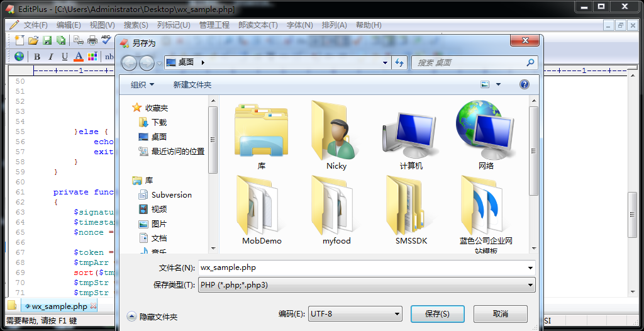The width and height of the screenshot is (644, 331).
Task: Open the 列标记(U) menu
Action: click(174, 25)
